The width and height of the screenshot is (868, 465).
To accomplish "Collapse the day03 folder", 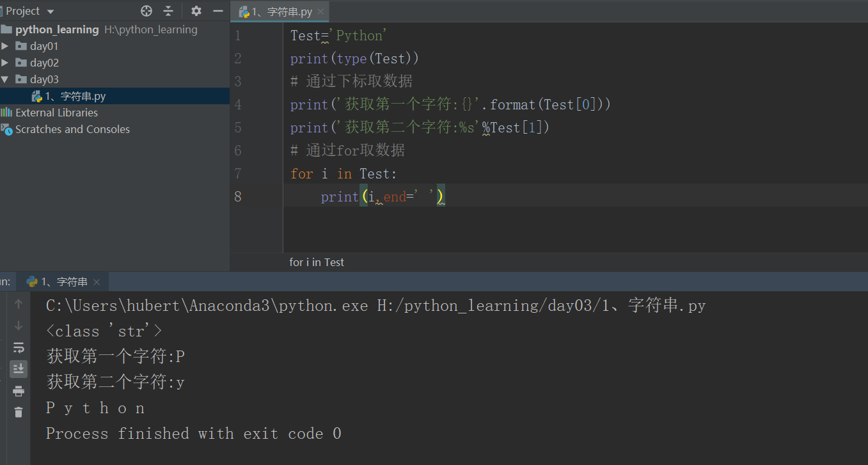I will (5, 79).
